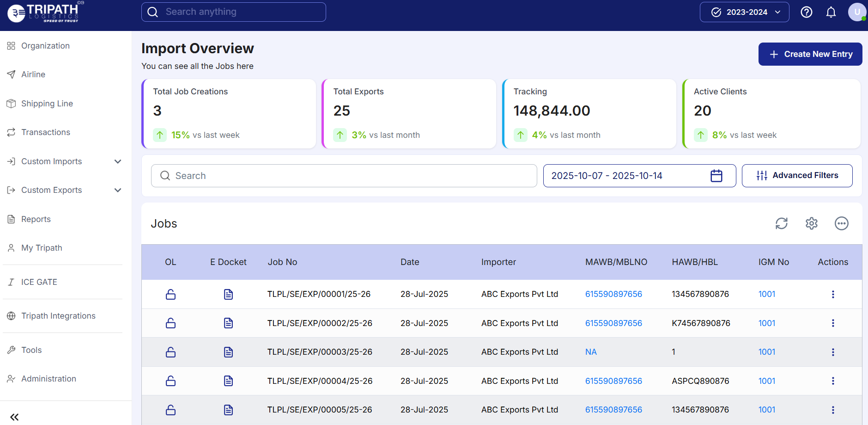Toggle the OL lock on TLPL/SE/EXP/00003/25-26 row
This screenshot has width=868, height=425.
tap(170, 352)
